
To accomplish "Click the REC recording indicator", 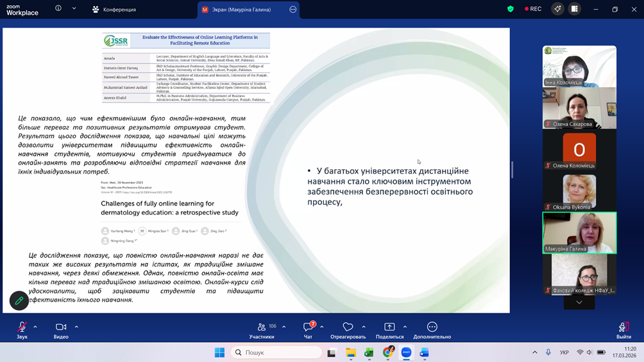I will click(x=533, y=9).
